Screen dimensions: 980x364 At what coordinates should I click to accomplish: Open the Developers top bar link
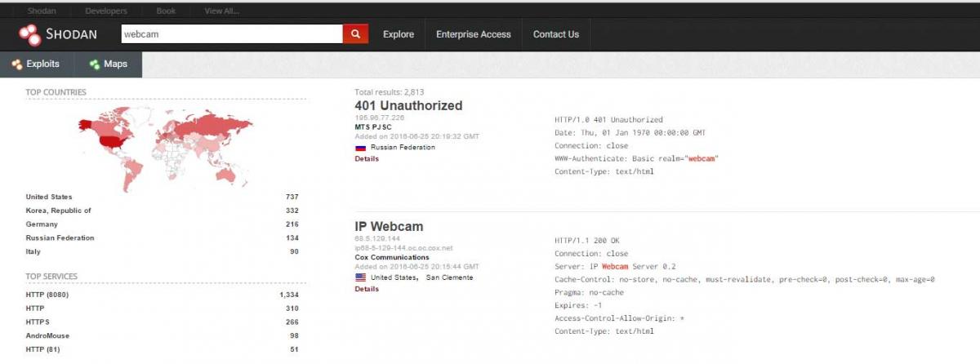(105, 11)
